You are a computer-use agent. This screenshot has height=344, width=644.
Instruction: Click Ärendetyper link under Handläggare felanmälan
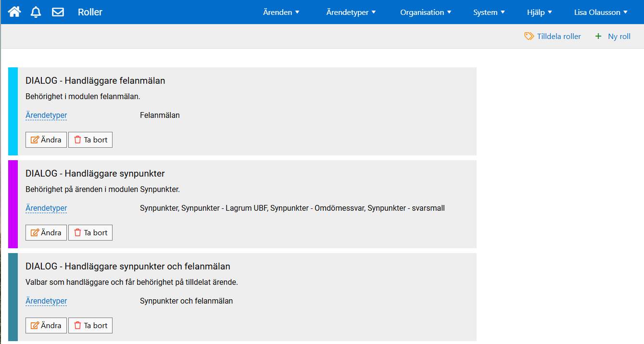[x=46, y=115]
